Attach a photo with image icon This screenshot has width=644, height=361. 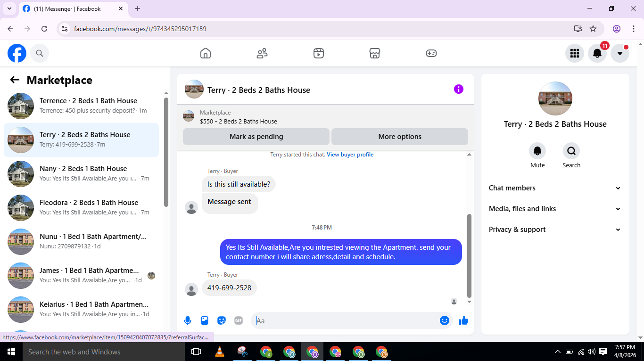[205, 320]
